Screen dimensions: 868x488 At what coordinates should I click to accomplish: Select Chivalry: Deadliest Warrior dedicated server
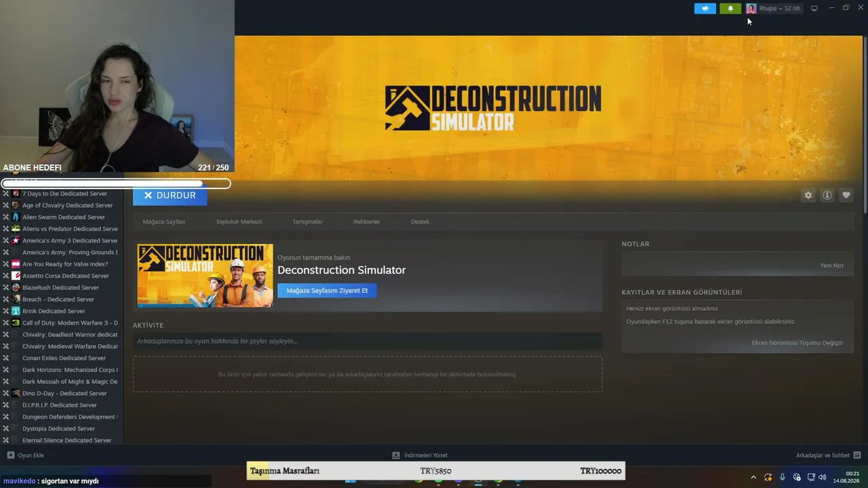click(70, 335)
